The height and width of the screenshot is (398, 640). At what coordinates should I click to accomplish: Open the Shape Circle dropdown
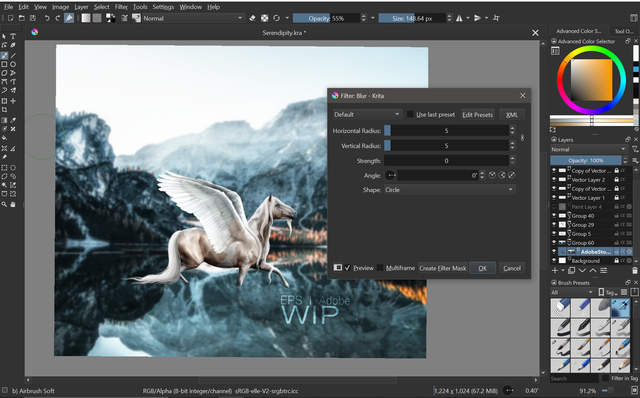coord(449,190)
